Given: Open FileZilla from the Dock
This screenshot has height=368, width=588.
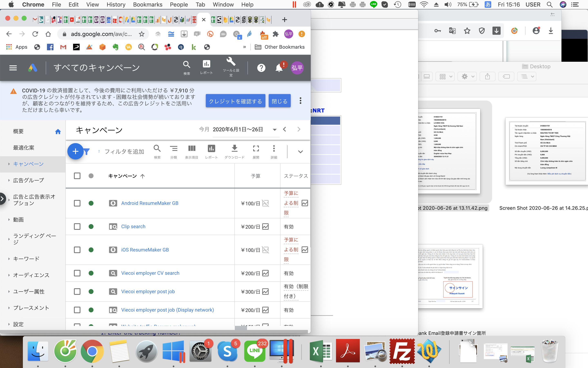Looking at the screenshot, I should coord(402,351).
